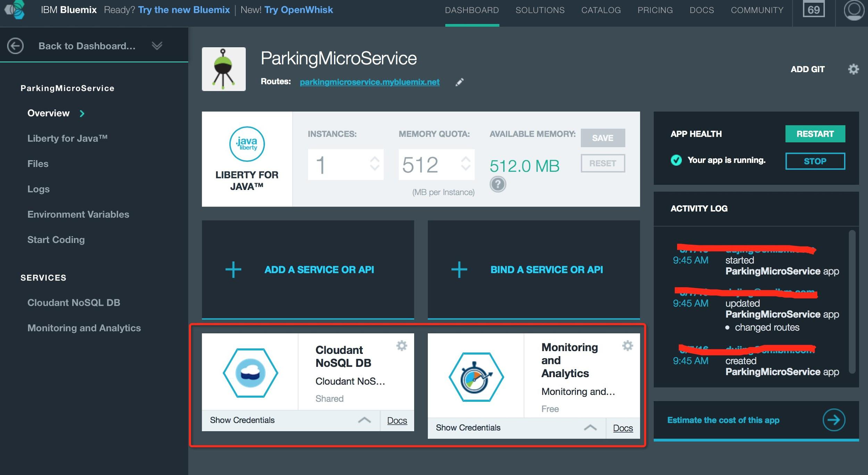Click the ADD GIT button
Viewport: 868px width, 475px height.
(808, 69)
